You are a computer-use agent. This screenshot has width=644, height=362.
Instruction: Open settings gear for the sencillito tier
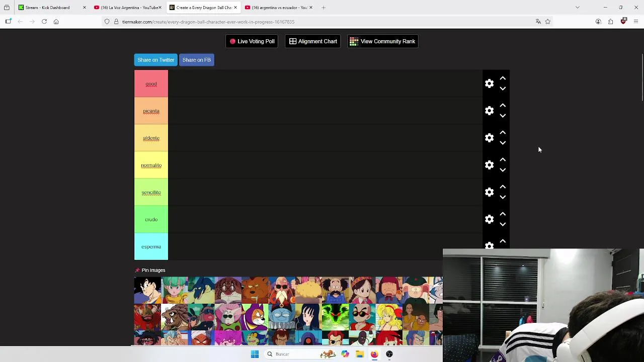click(489, 192)
